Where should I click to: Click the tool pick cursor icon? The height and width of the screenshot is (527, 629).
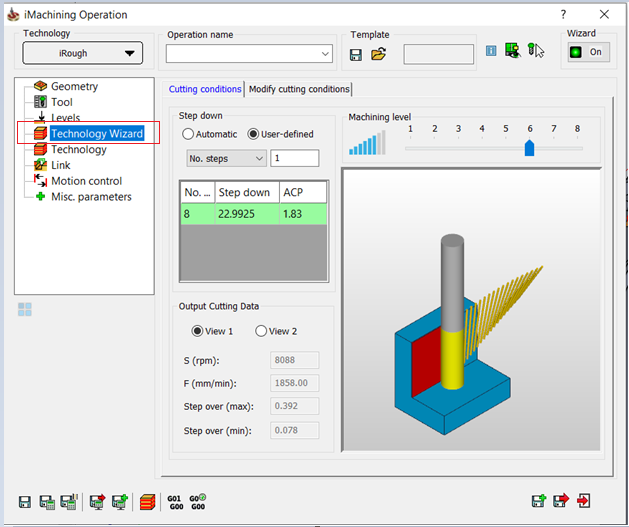[536, 51]
